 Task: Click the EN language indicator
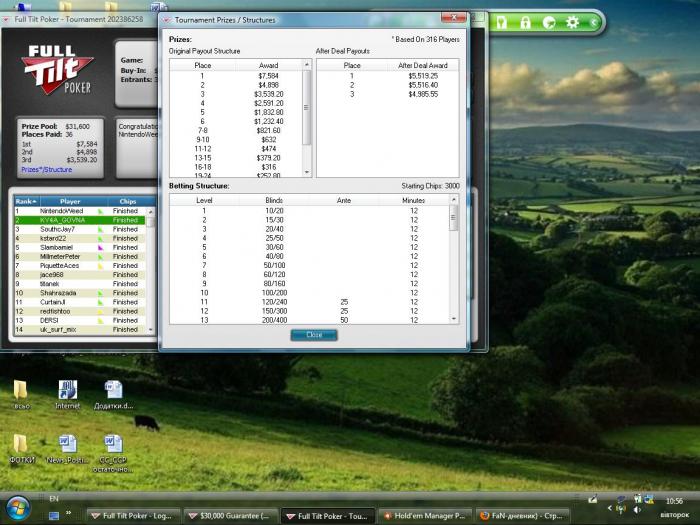coord(54,499)
